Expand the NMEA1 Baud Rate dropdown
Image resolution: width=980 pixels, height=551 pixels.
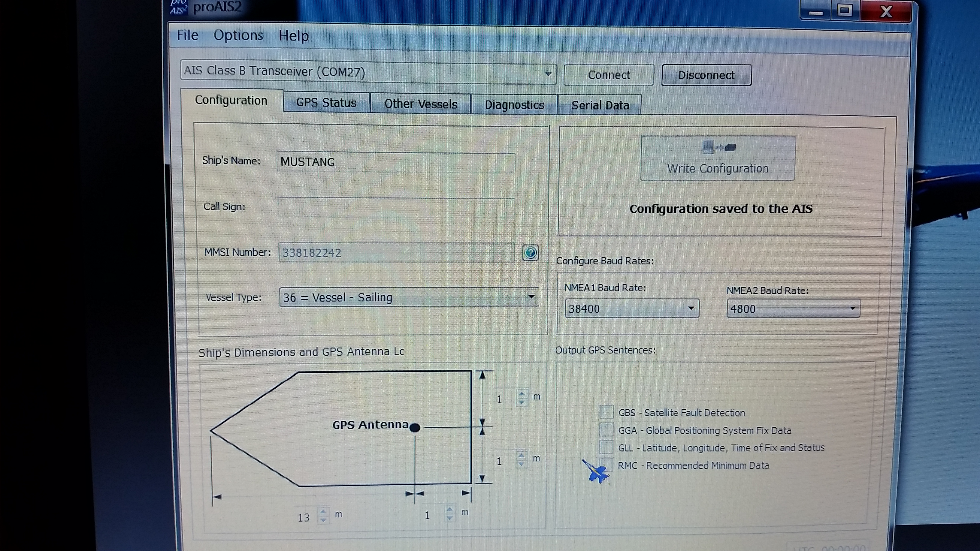pyautogui.click(x=691, y=308)
